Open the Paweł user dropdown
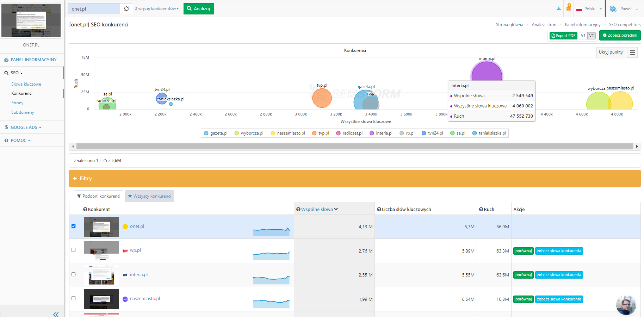The image size is (644, 317). [624, 9]
